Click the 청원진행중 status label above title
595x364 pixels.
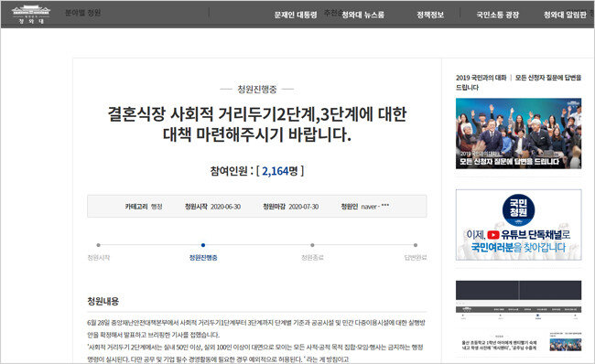click(257, 89)
